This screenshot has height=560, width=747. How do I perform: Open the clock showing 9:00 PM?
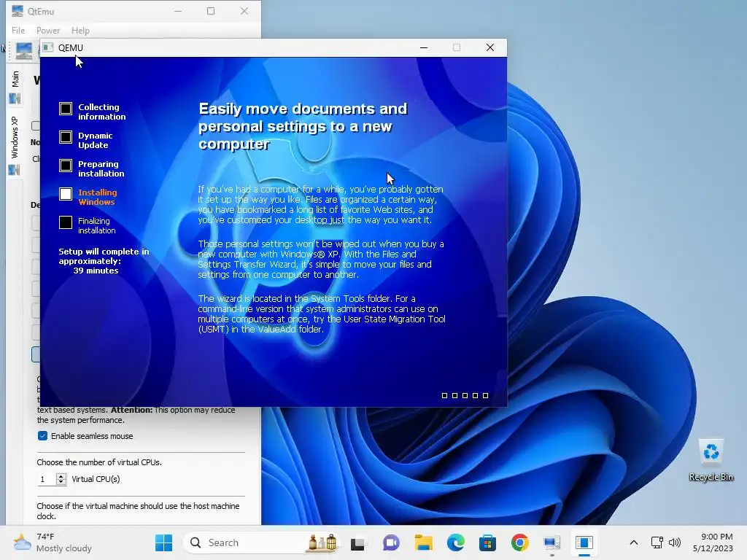pyautogui.click(x=713, y=542)
